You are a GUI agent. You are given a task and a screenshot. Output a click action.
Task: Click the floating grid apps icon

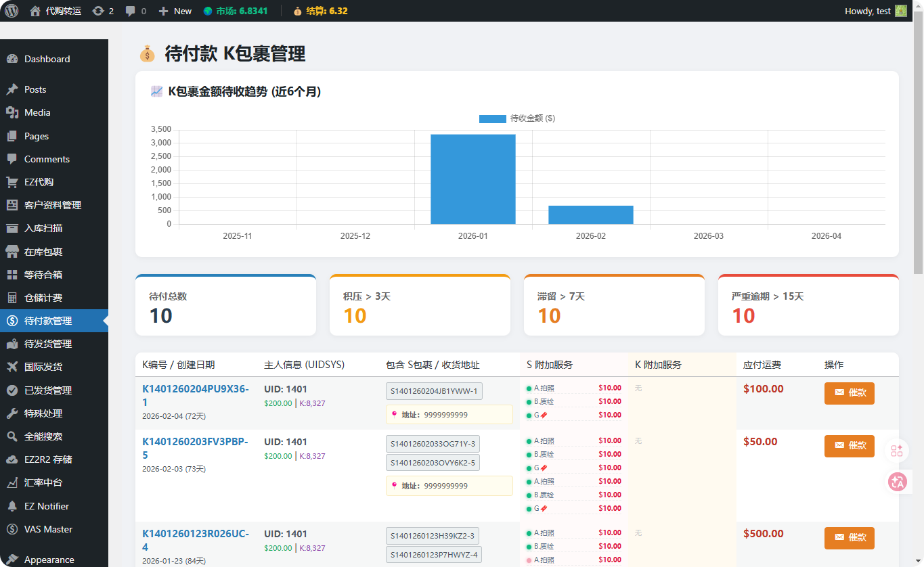pyautogui.click(x=898, y=451)
